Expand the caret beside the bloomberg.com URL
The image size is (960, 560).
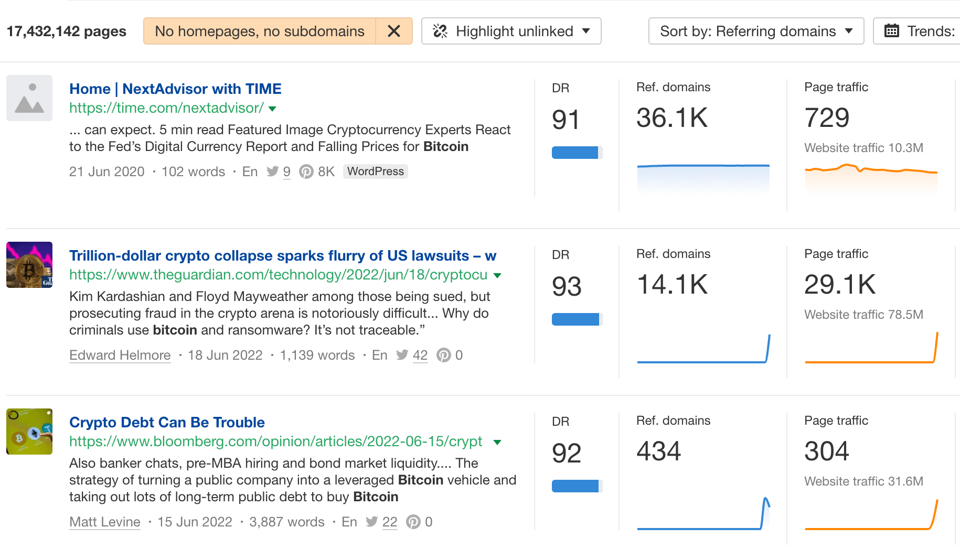497,441
